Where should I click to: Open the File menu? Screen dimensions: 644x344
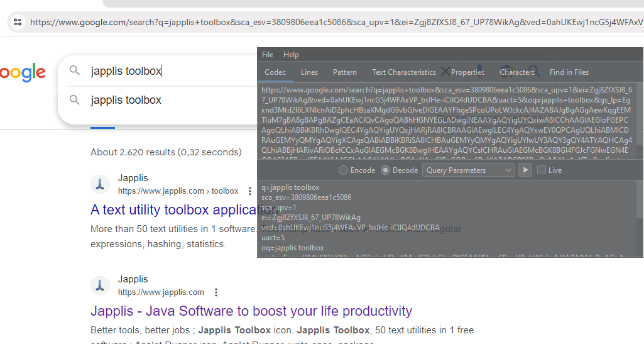[x=268, y=55]
